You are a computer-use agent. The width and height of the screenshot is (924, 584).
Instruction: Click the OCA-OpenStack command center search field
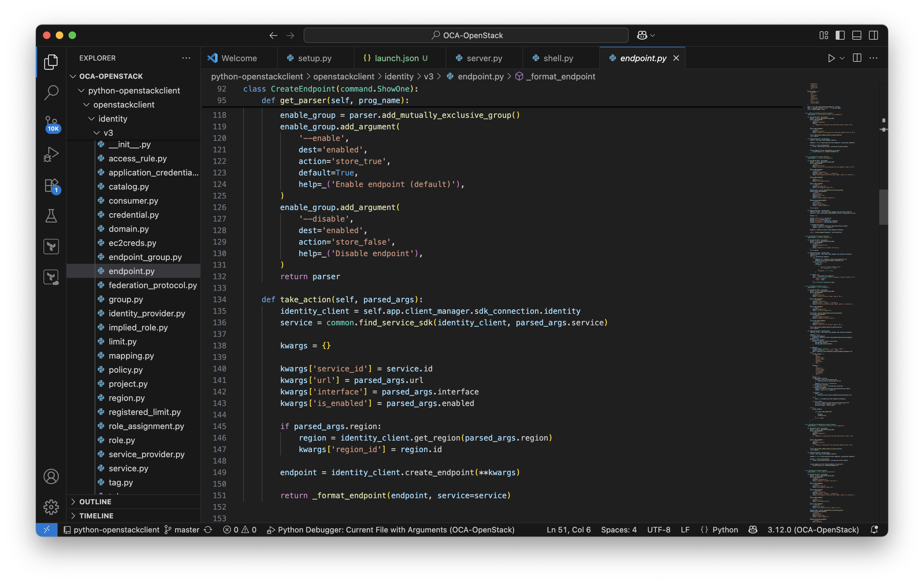point(466,35)
